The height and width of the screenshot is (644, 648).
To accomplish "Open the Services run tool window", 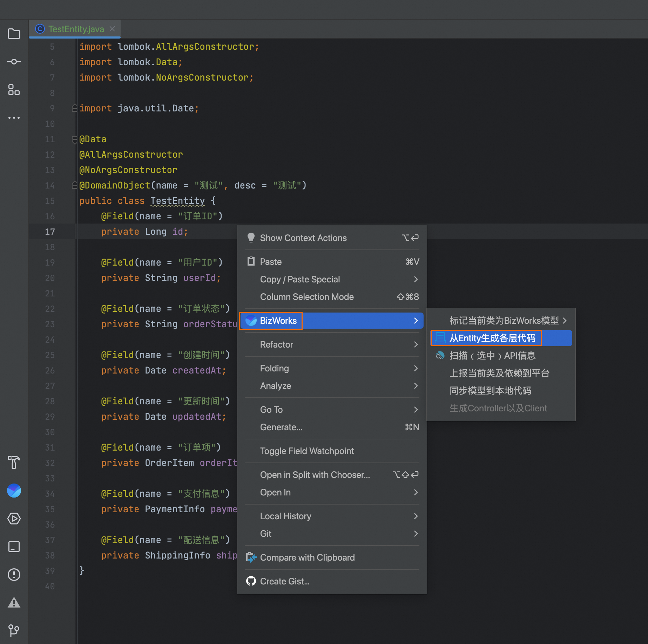I will (14, 518).
